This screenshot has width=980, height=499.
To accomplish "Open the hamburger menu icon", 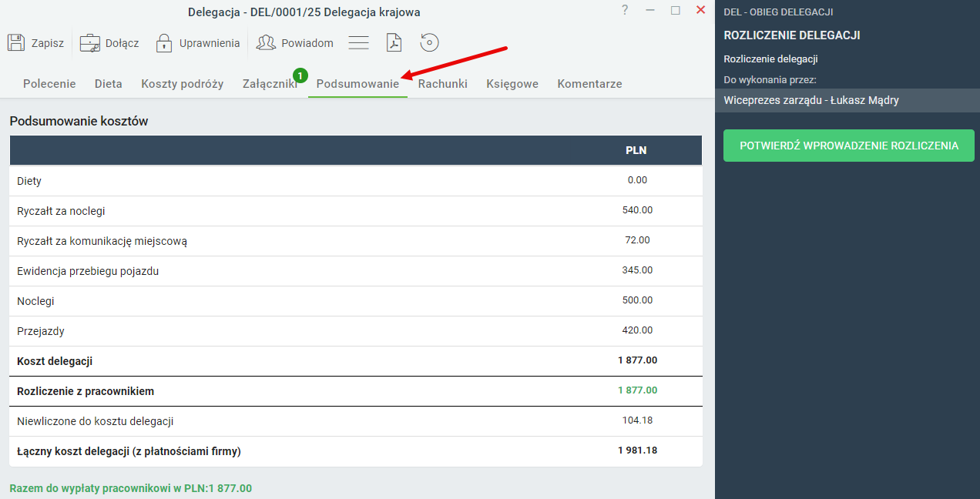I will click(359, 42).
